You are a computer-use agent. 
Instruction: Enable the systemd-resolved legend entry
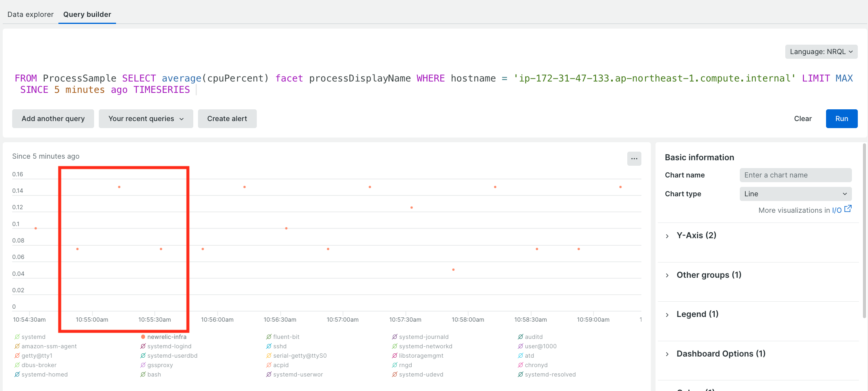tap(547, 375)
